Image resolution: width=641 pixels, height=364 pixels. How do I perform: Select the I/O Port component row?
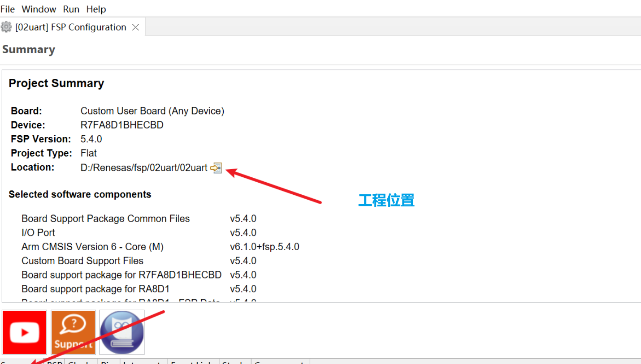(39, 232)
